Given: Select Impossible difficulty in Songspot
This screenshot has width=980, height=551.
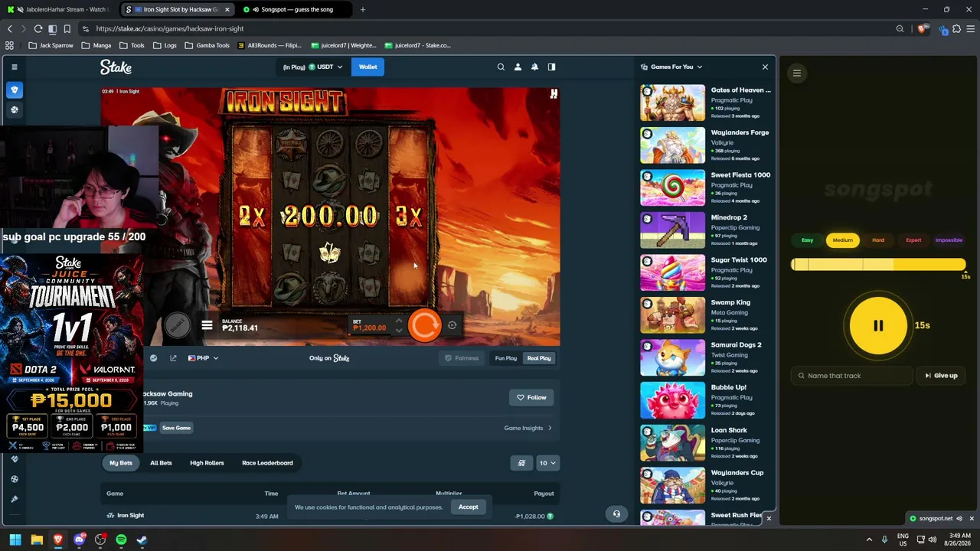Looking at the screenshot, I should (x=949, y=240).
